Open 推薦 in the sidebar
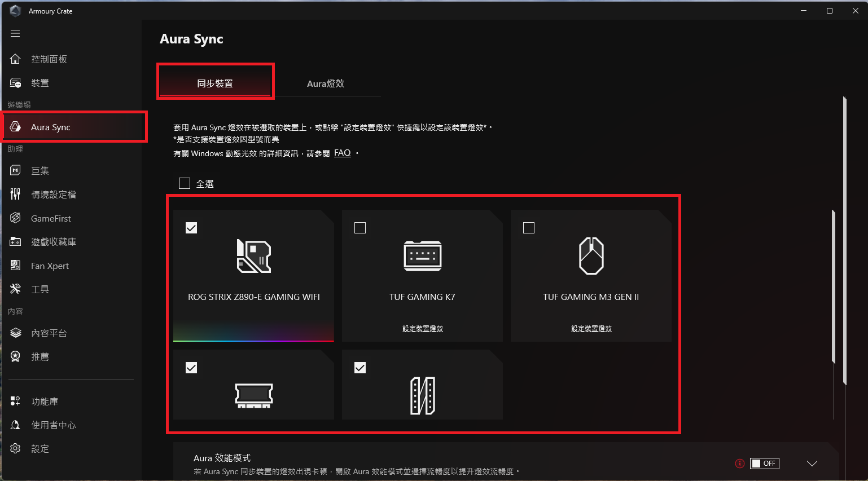868x481 pixels. (x=40, y=356)
